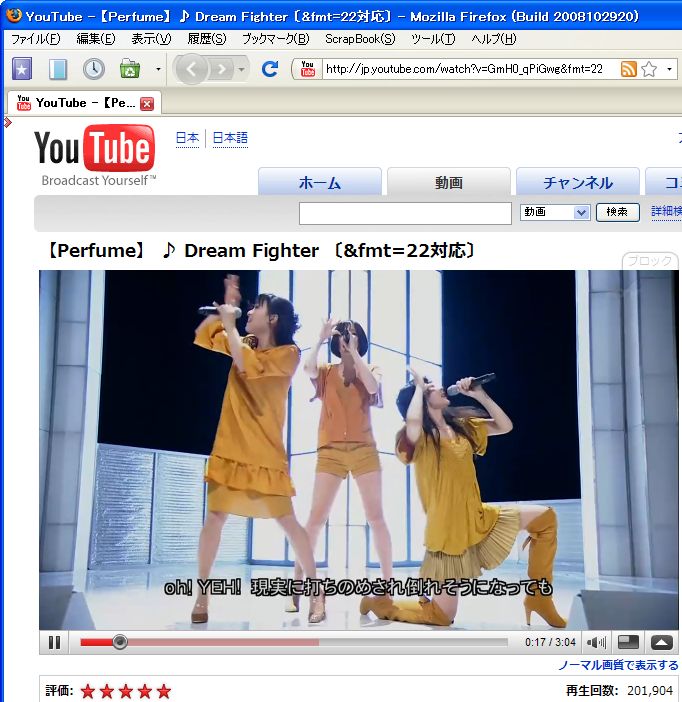
Task: Open the ファイル(F) menu
Action: (x=35, y=39)
